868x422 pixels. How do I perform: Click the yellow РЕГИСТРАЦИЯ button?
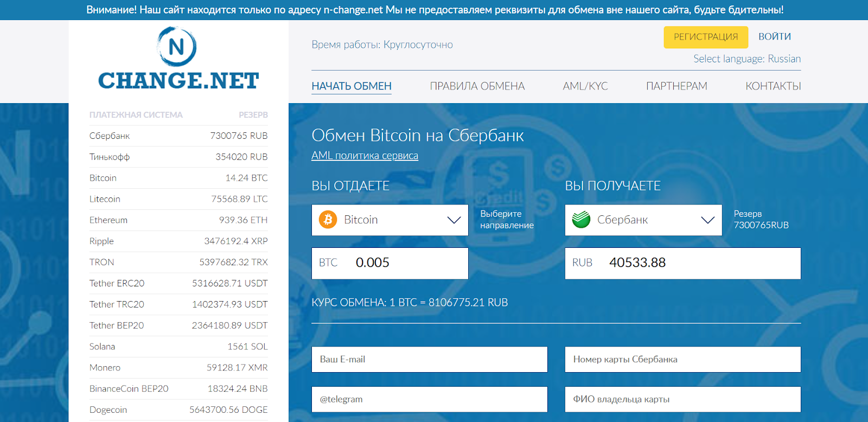point(706,37)
